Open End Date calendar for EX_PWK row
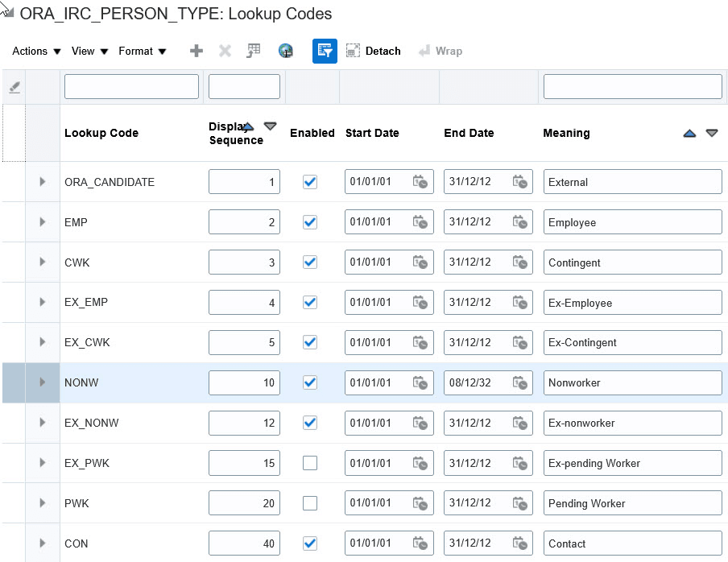 point(519,463)
